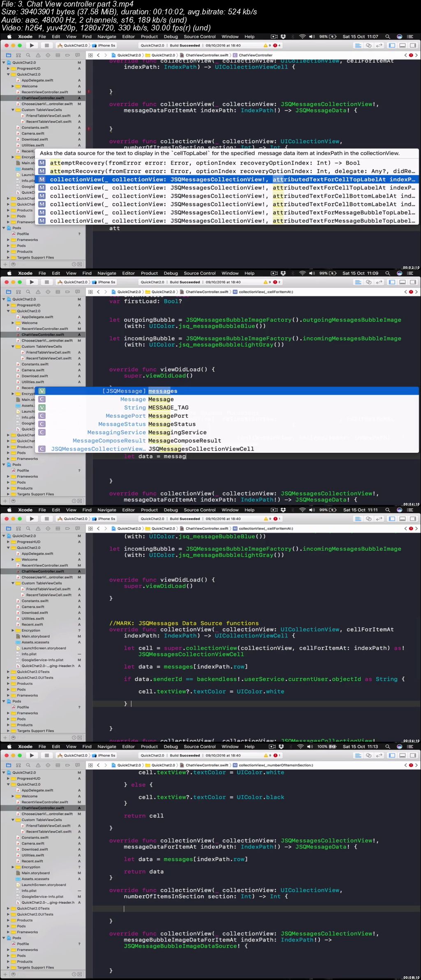
Task: Open the Window menu in the 11:13 menu bar
Action: tap(230, 746)
